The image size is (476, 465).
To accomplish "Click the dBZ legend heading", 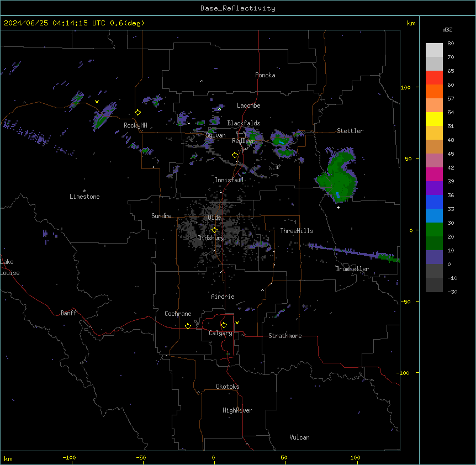I will (447, 30).
